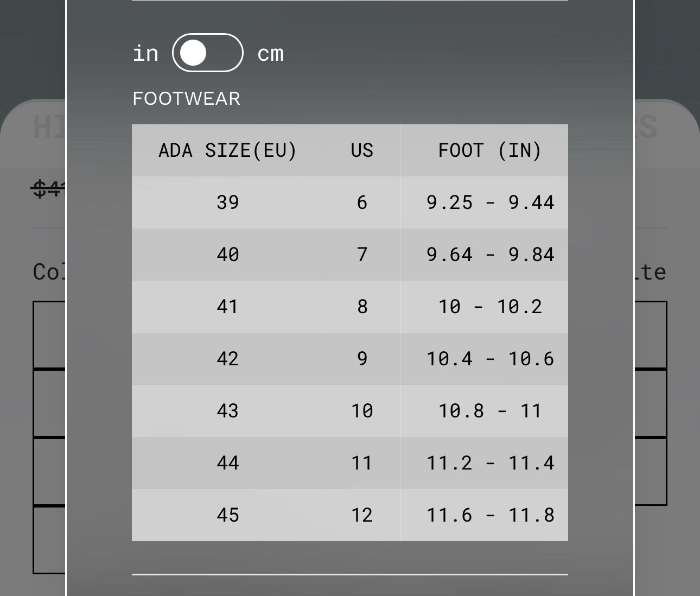
Task: Select EU size 40 cell
Action: (228, 255)
